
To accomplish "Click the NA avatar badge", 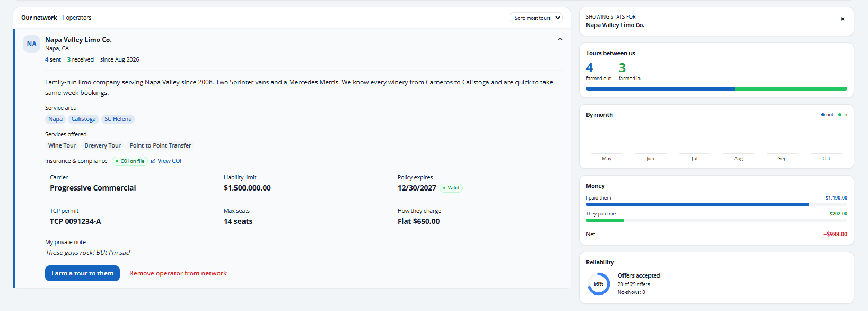I will click(32, 44).
